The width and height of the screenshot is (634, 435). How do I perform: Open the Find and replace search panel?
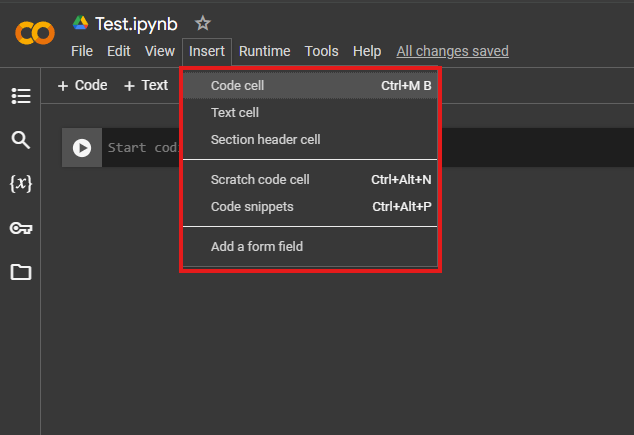click(20, 140)
